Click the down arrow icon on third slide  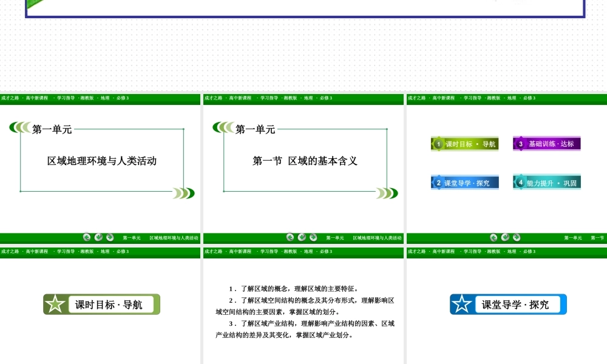505,237
